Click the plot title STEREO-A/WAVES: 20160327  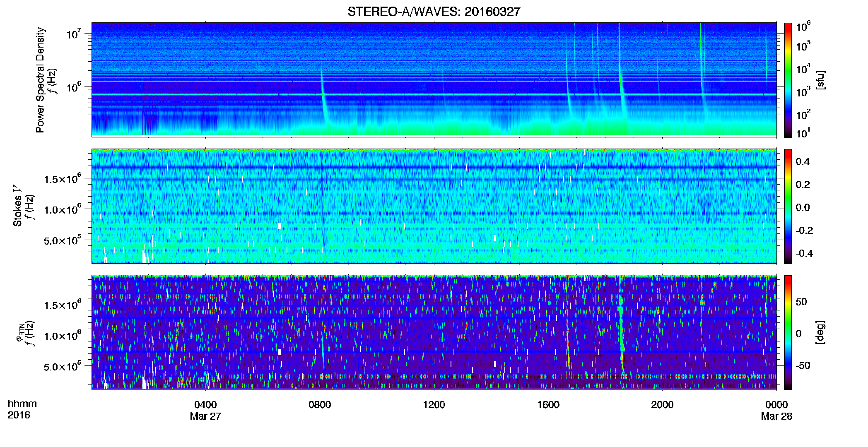[x=434, y=12]
